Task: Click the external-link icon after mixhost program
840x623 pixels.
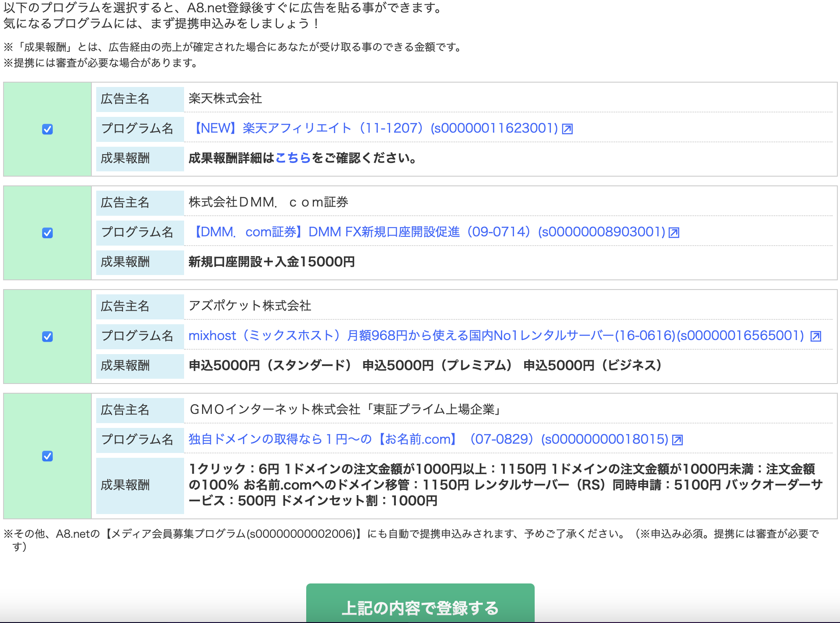Action: 816,337
